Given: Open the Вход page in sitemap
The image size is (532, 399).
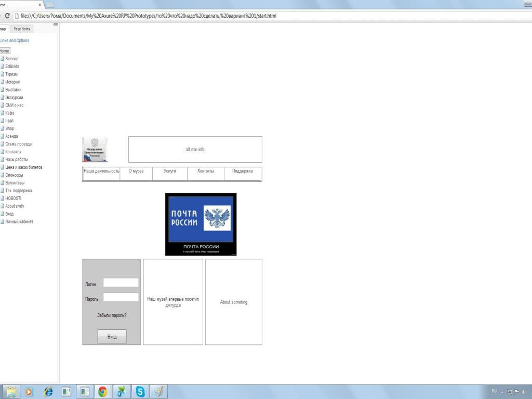Looking at the screenshot, I should point(9,214).
